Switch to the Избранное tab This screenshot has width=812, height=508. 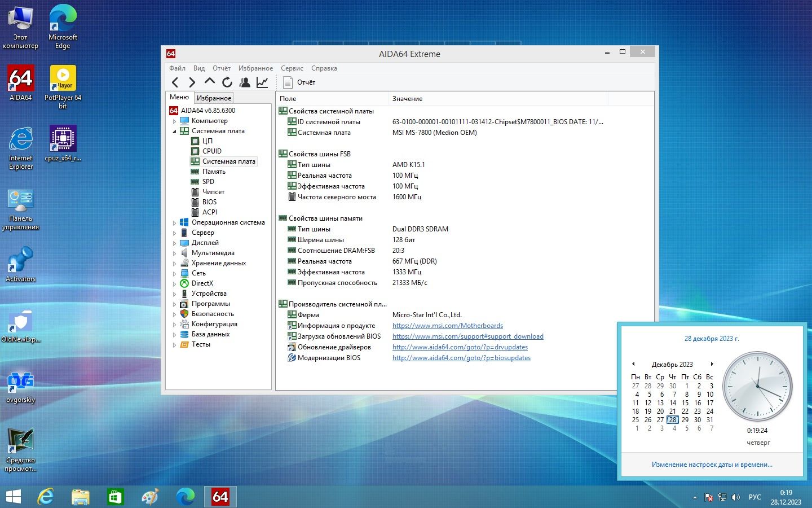click(214, 98)
